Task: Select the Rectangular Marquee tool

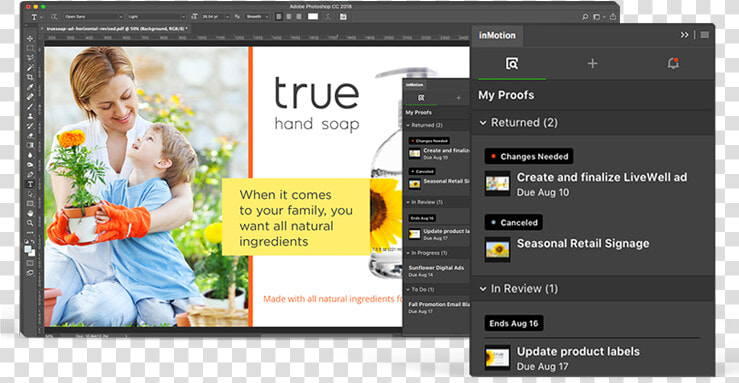Action: (30, 48)
